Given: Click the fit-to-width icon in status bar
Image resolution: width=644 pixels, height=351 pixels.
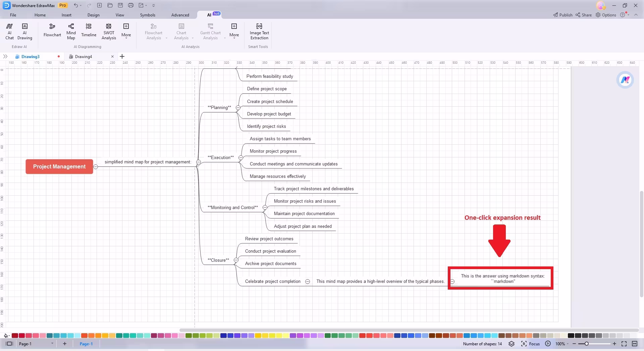Looking at the screenshot, I should [x=635, y=344].
